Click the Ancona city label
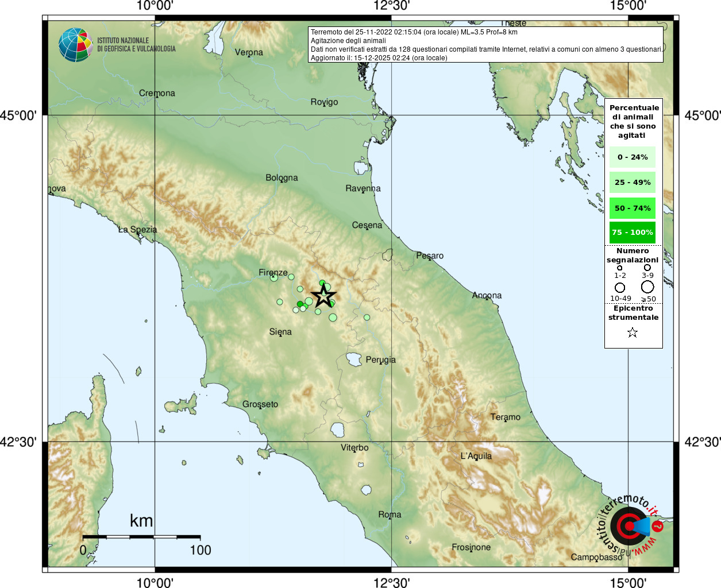This screenshot has height=588, width=721. (x=487, y=296)
